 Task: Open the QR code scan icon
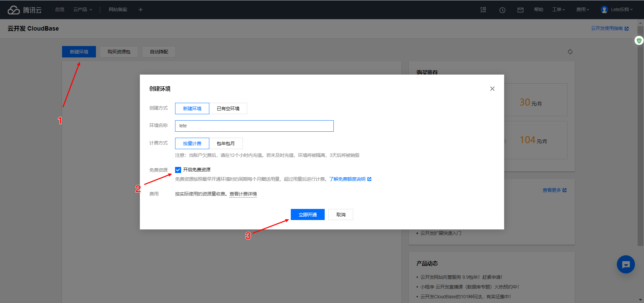click(483, 10)
